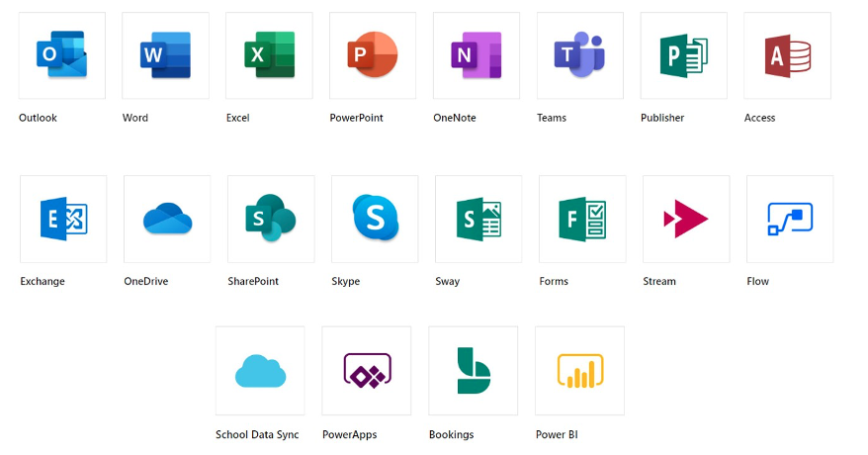Select the SharePoint icon
The height and width of the screenshot is (455, 868).
coord(271,219)
